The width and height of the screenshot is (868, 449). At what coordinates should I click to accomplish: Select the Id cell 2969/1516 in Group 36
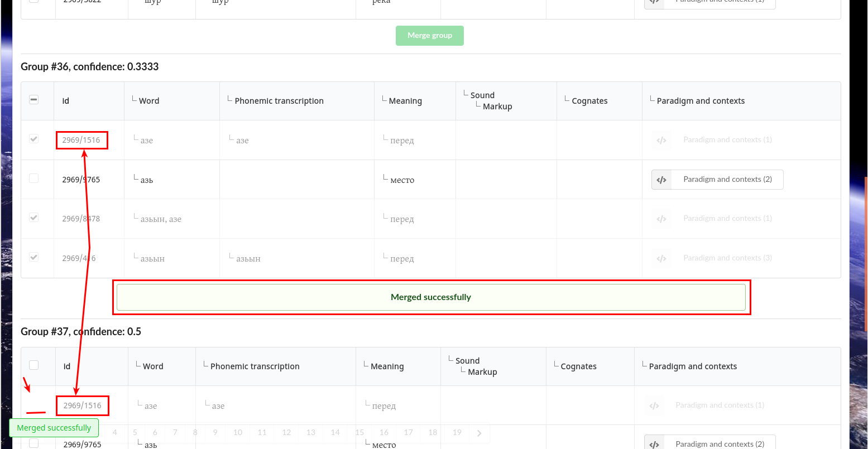(81, 140)
